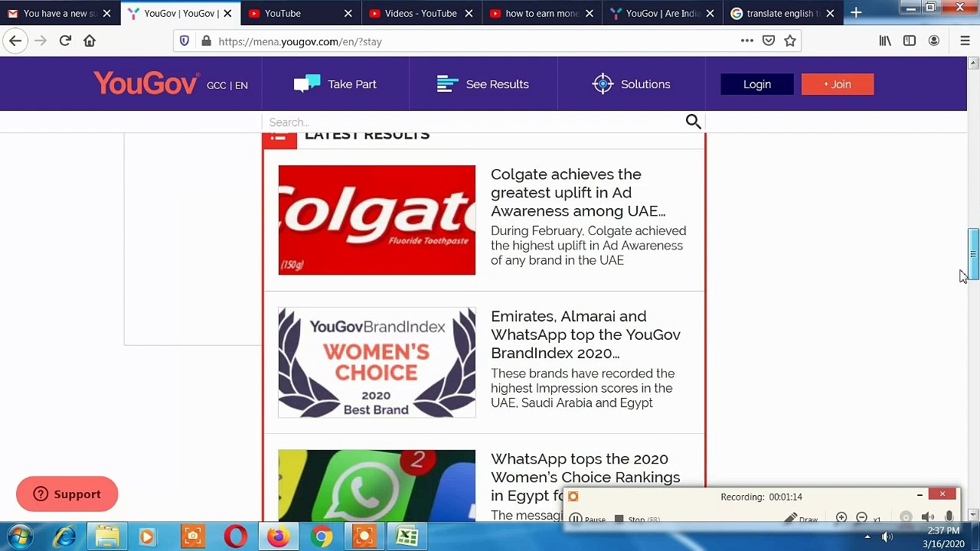Bookmark this page with the star
The width and height of the screenshot is (980, 551).
(790, 41)
